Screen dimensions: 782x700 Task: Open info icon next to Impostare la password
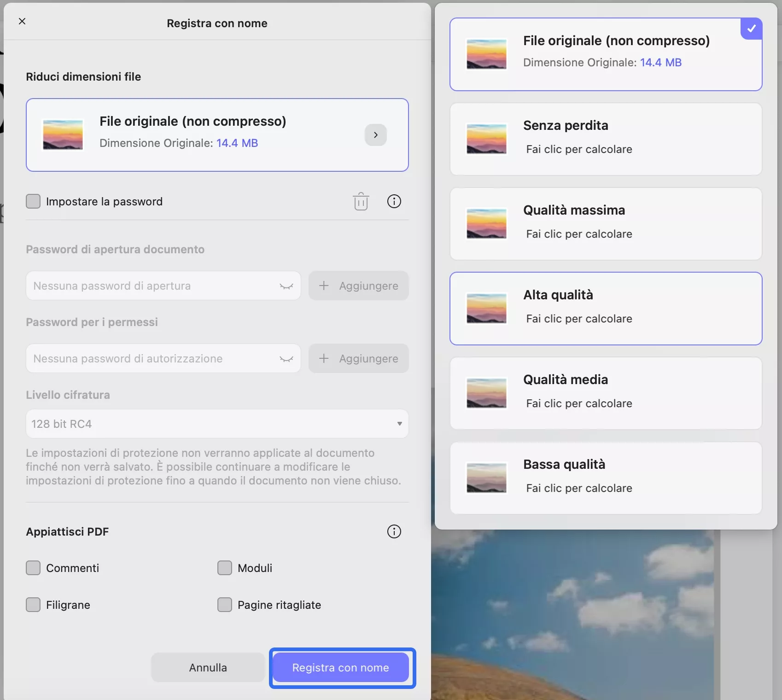394,201
